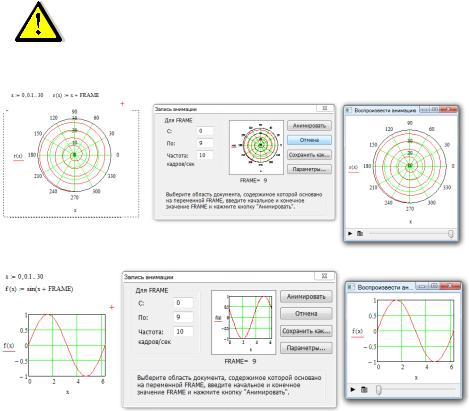Click the r(x) axis label of worksheet polar plot
Image resolution: width=469 pixels, height=411 pixels.
[x=18, y=156]
